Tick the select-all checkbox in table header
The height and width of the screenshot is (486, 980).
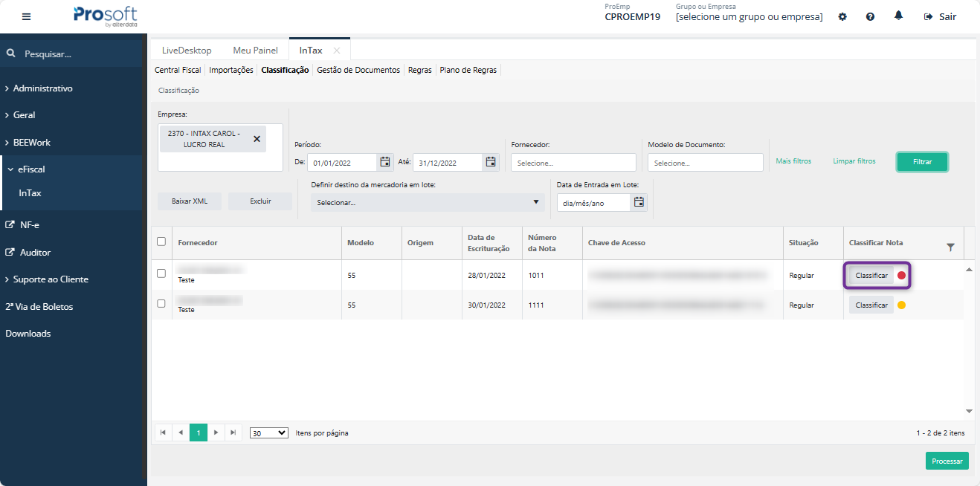point(161,242)
